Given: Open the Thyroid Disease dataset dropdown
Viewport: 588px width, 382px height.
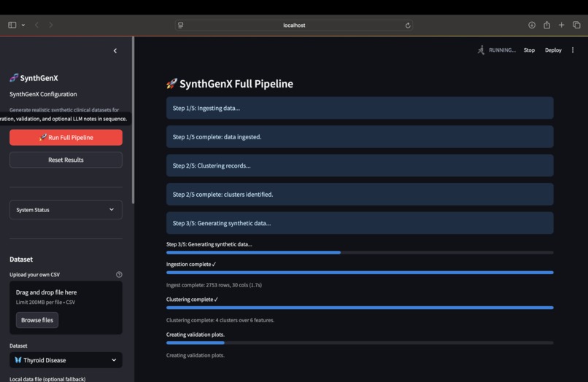Looking at the screenshot, I should (x=66, y=360).
